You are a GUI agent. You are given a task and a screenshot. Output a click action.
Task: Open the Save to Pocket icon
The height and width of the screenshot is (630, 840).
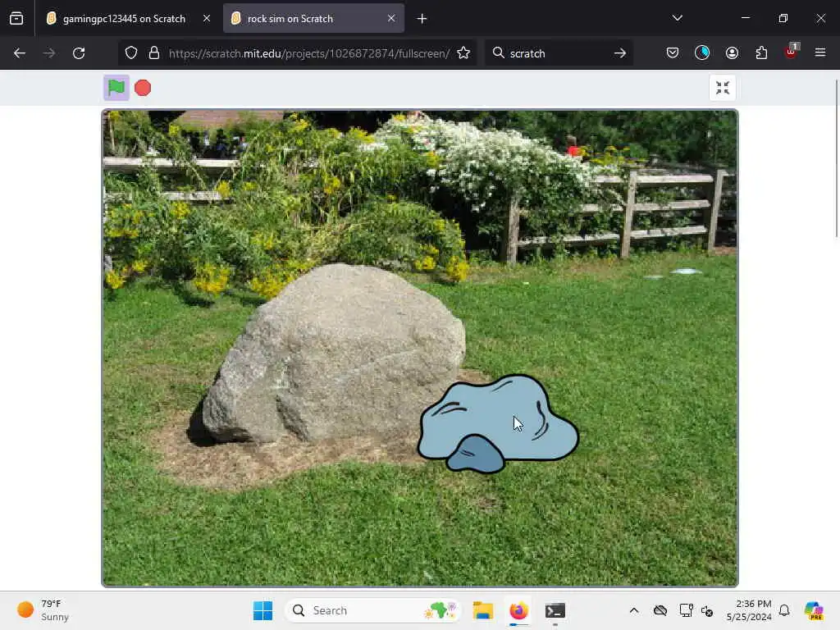pyautogui.click(x=673, y=52)
